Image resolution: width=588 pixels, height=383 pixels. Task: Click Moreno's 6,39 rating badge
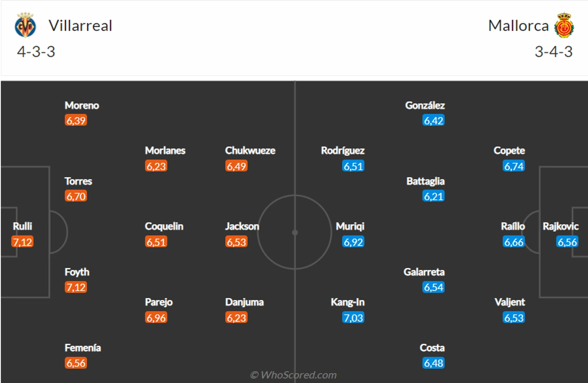(x=76, y=120)
